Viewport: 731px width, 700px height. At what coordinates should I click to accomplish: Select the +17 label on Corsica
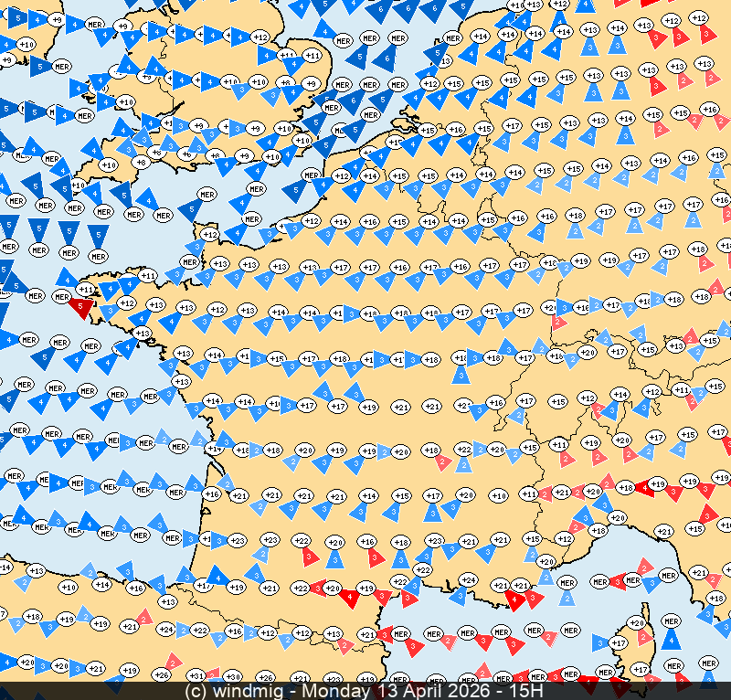click(619, 643)
